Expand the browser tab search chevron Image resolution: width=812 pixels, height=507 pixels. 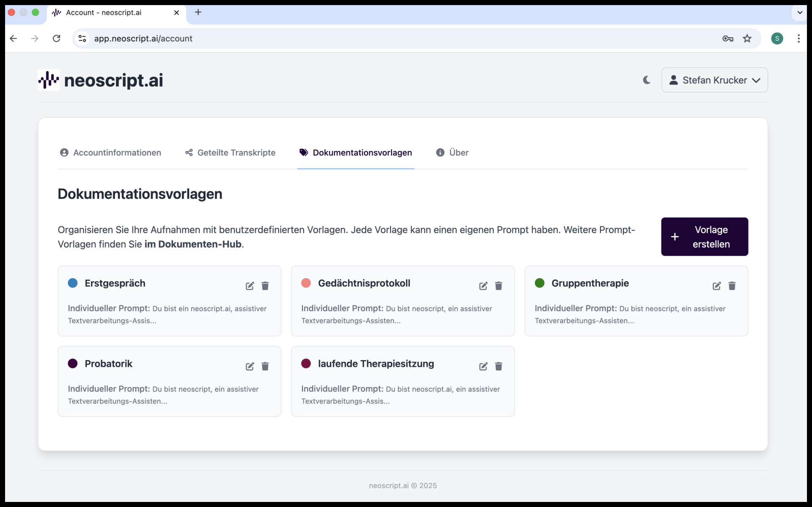(x=799, y=12)
